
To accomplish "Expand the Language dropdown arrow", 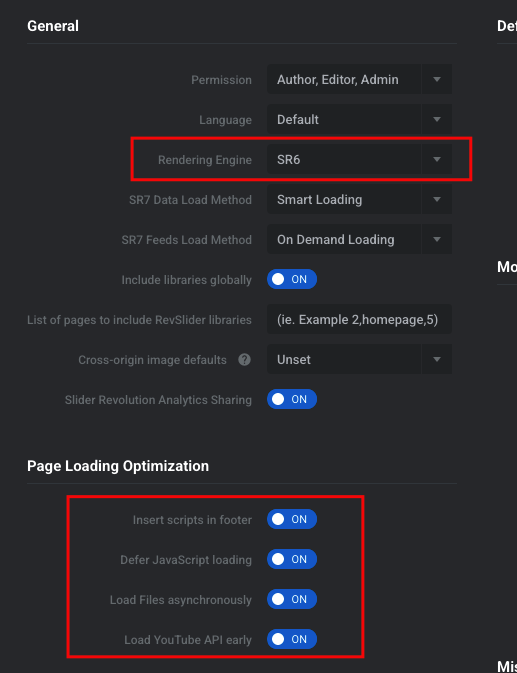I will [437, 119].
